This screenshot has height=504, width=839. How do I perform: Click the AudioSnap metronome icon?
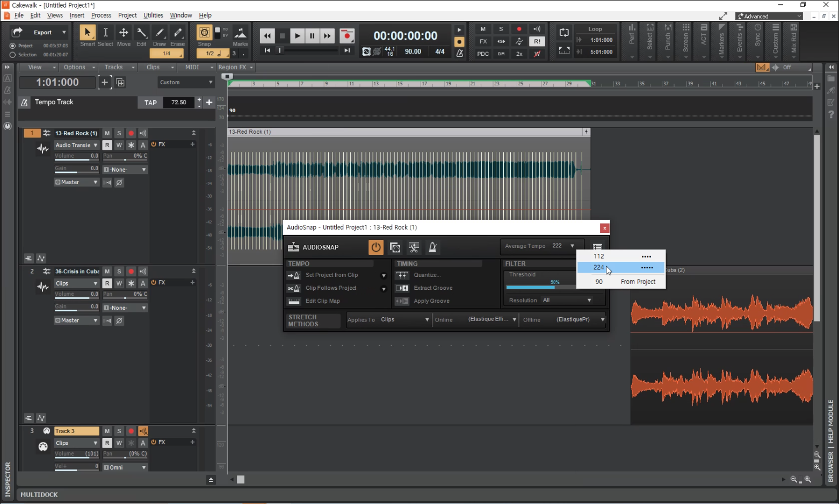[x=433, y=247]
